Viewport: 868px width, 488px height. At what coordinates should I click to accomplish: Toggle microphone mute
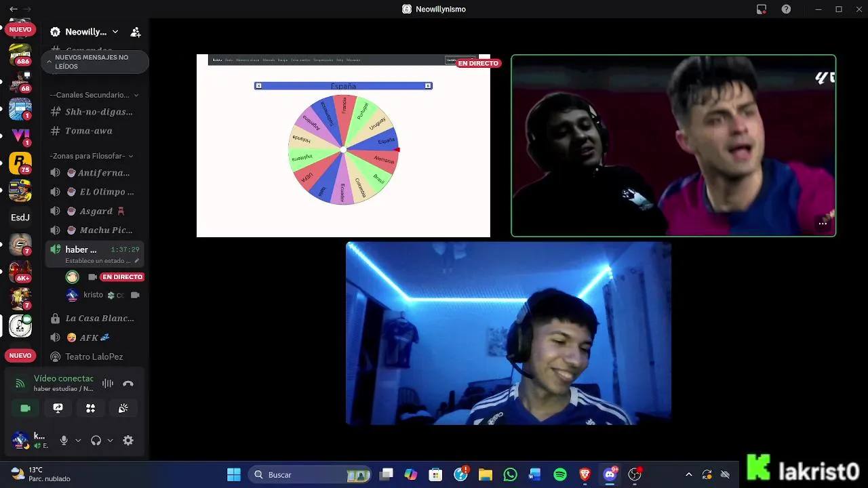pos(64,441)
